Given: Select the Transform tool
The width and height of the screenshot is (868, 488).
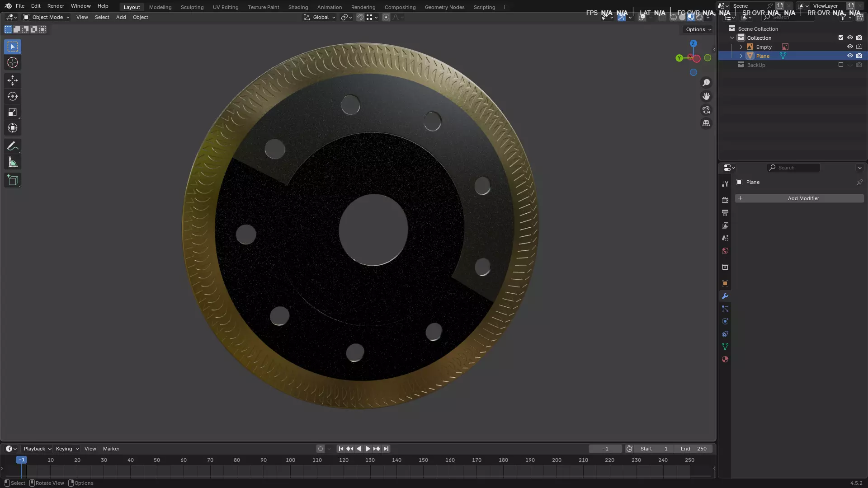Looking at the screenshot, I should 13,128.
